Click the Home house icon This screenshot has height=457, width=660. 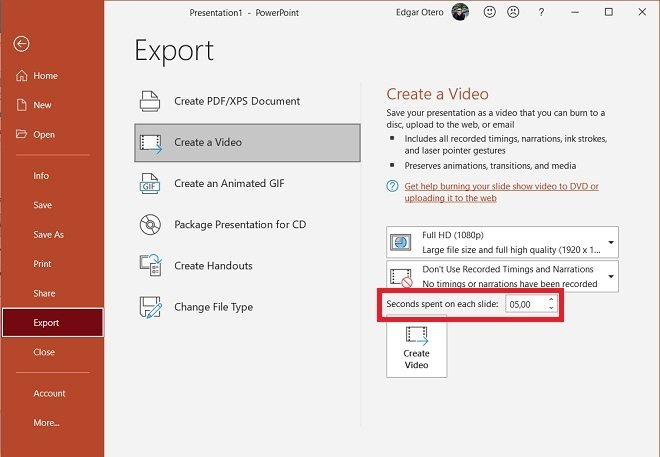pyautogui.click(x=21, y=76)
